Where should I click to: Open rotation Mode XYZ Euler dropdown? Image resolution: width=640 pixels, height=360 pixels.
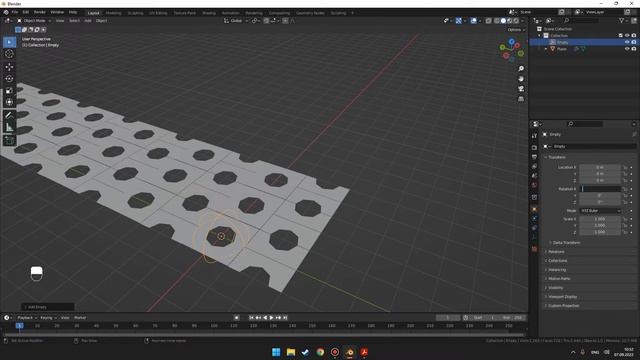600,211
